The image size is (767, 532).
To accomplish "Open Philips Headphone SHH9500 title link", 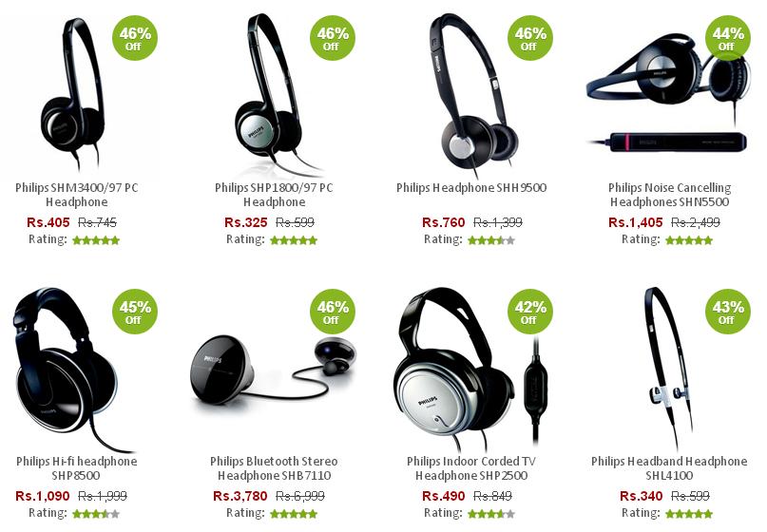I will point(471,188).
